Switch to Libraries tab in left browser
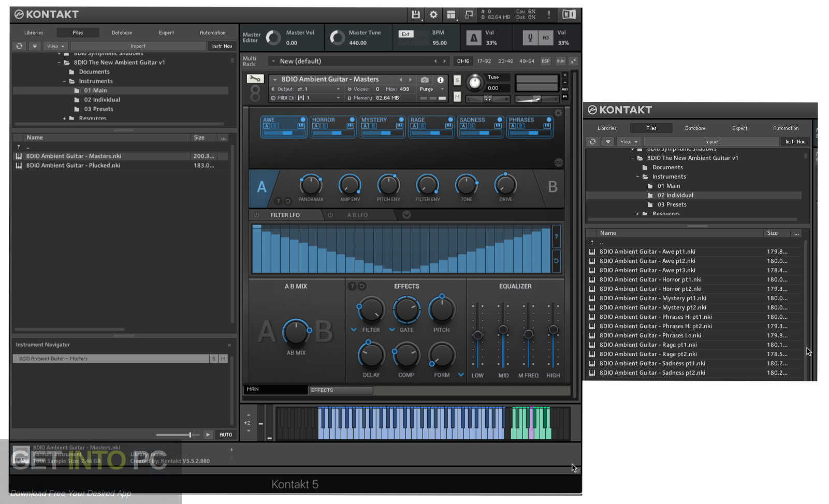 (34, 33)
